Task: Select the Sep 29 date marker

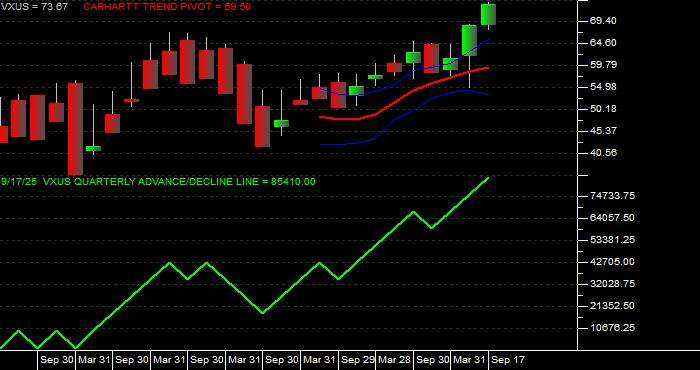Action: point(358,360)
